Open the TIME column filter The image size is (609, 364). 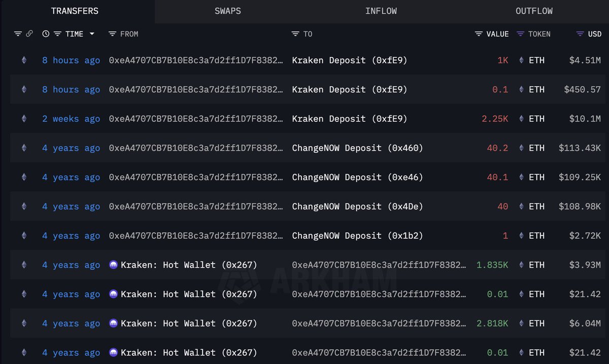click(x=57, y=34)
